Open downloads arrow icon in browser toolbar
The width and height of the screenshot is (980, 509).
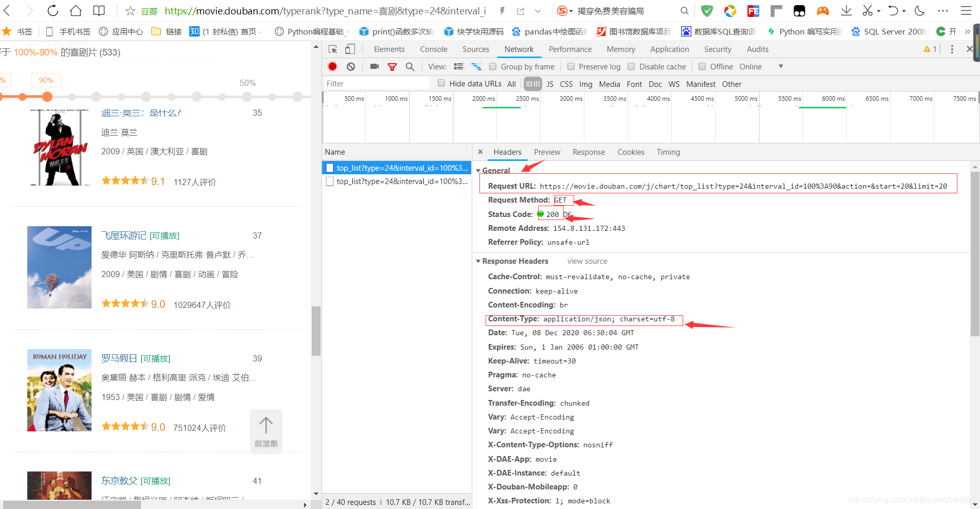[x=846, y=11]
